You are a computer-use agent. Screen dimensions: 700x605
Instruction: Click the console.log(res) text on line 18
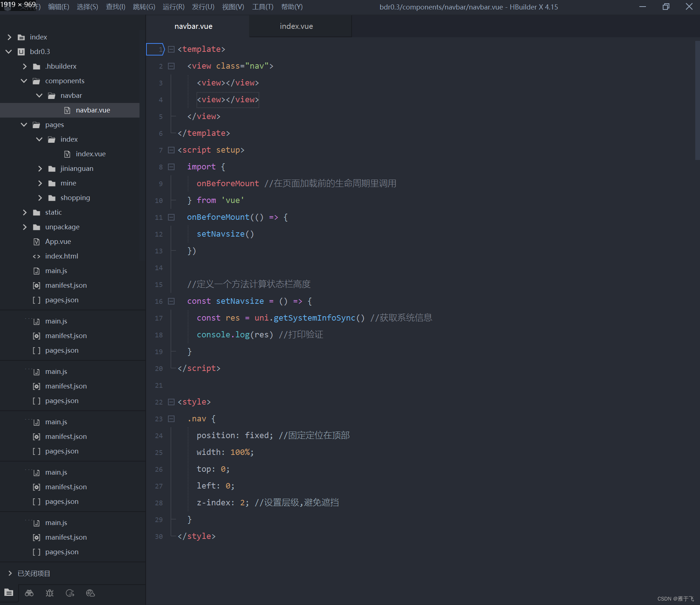pos(235,335)
